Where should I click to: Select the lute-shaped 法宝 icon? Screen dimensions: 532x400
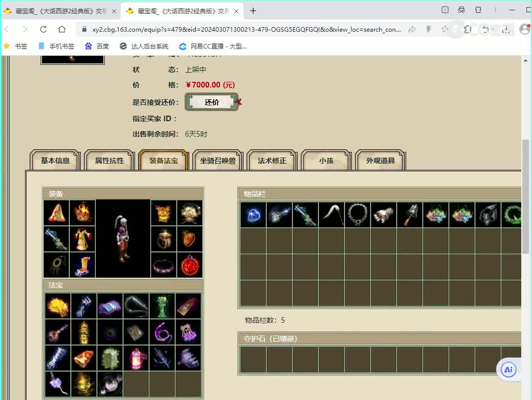58,332
